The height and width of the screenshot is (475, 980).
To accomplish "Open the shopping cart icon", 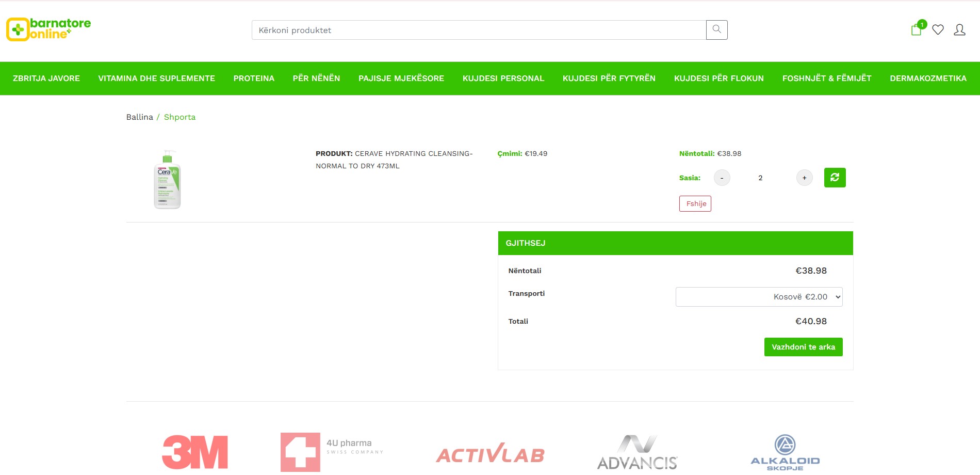I will (x=917, y=29).
